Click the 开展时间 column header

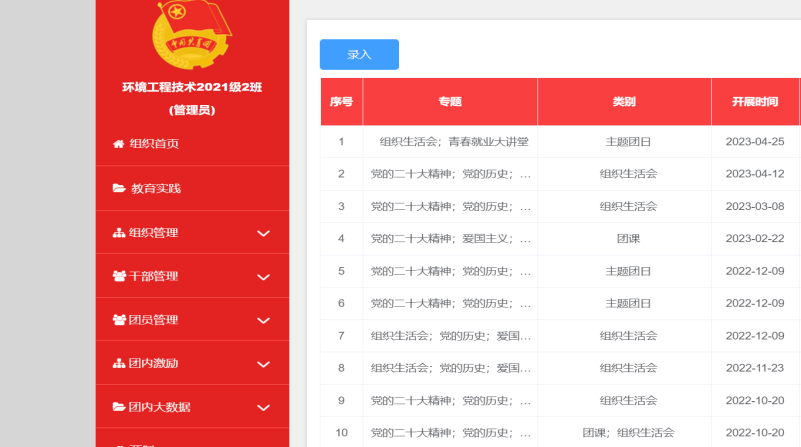coord(754,102)
